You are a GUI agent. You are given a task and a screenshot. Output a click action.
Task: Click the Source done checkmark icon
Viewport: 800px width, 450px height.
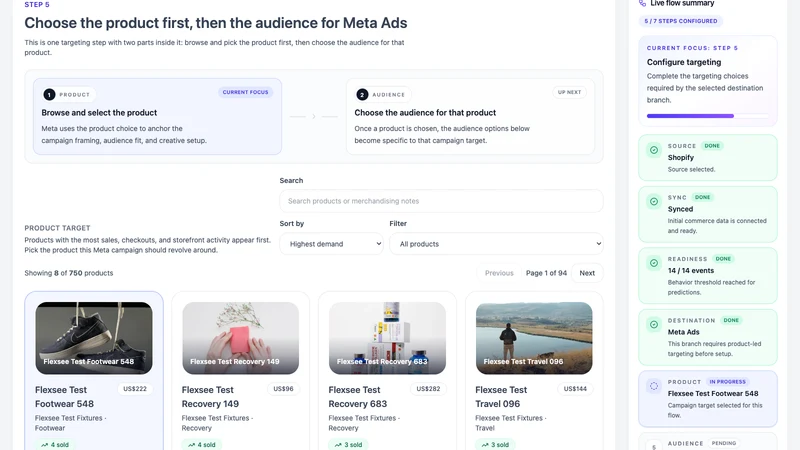point(654,150)
